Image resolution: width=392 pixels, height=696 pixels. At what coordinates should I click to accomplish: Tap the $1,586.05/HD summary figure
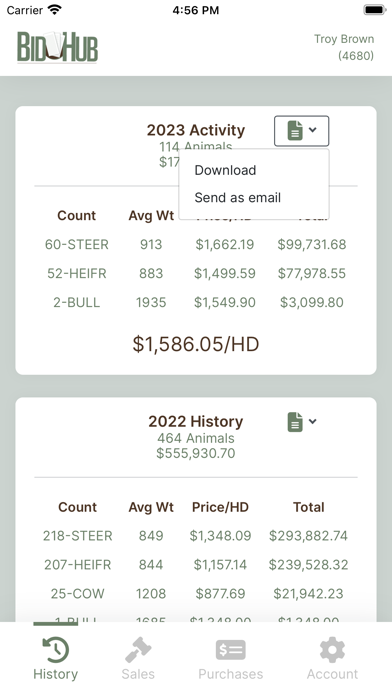196,344
